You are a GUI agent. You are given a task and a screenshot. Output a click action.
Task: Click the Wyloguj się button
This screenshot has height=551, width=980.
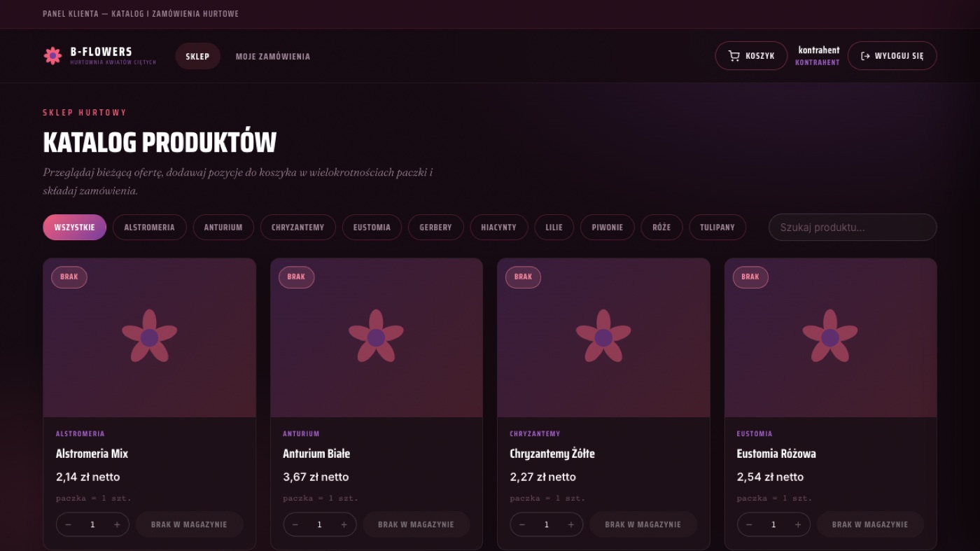pyautogui.click(x=892, y=56)
